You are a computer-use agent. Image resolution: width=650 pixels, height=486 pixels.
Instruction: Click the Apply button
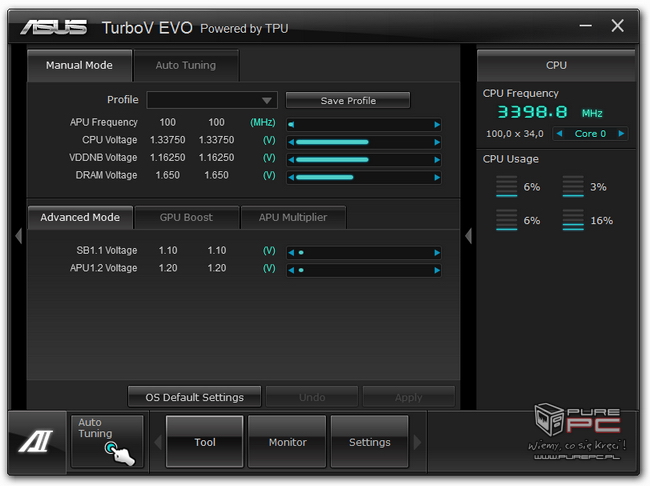coord(409,397)
